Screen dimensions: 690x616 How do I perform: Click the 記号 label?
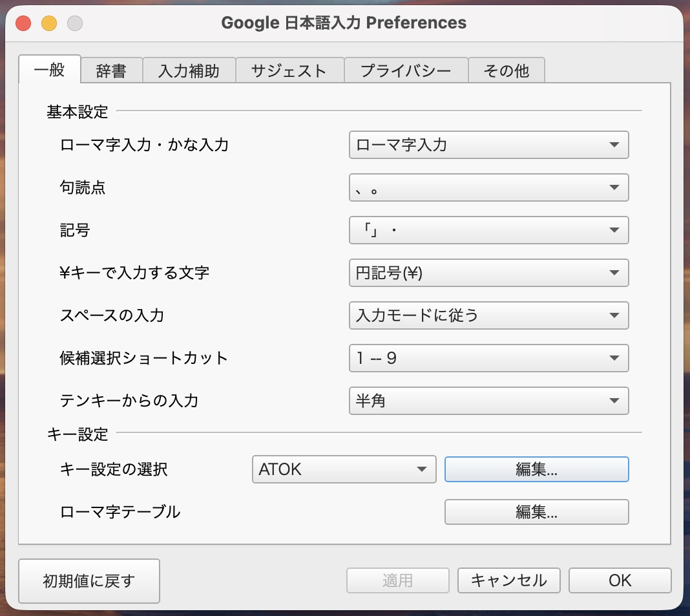[75, 230]
